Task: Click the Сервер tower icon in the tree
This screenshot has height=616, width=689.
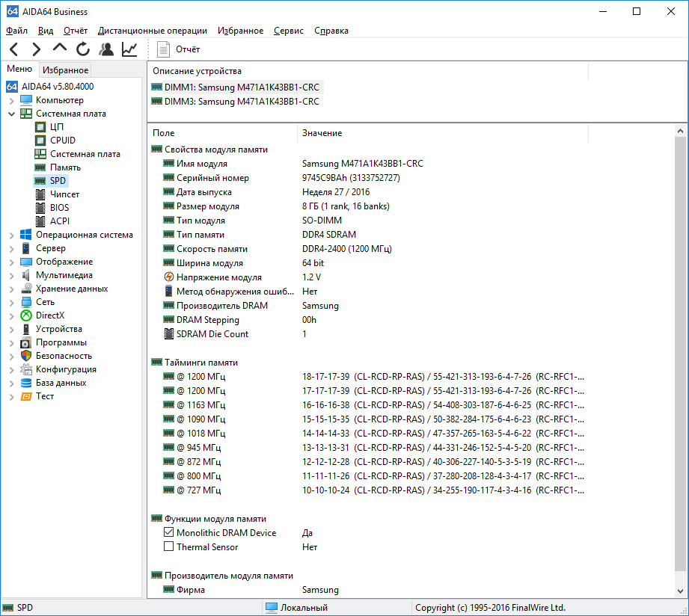Action: click(x=26, y=248)
